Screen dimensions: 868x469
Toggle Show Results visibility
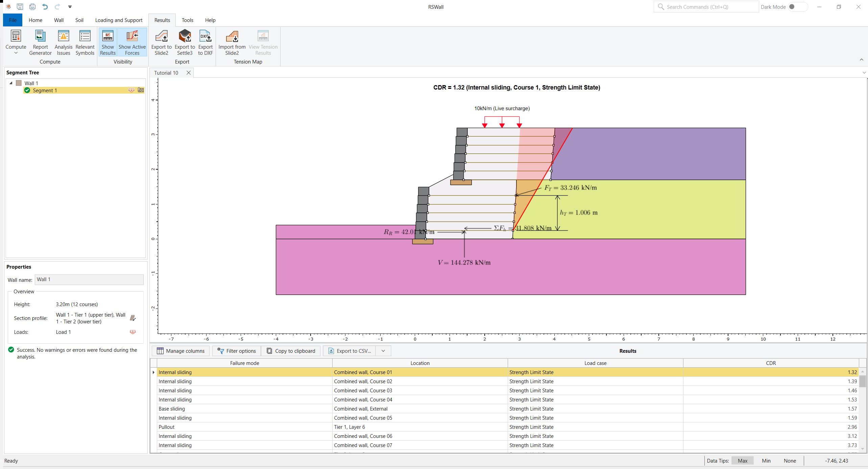[108, 43]
